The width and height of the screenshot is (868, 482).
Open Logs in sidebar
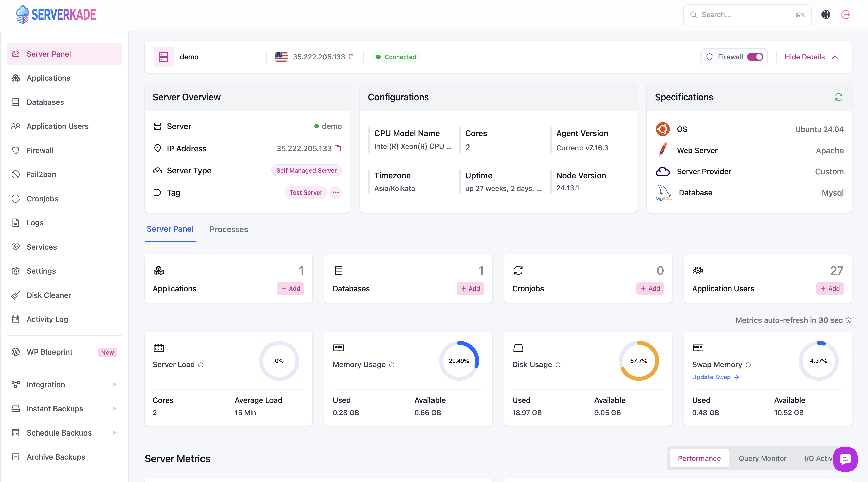64,222
